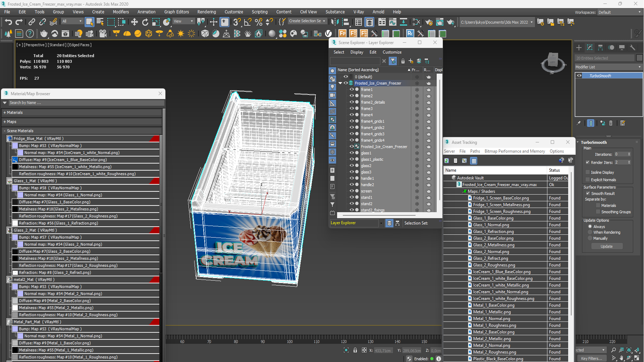This screenshot has width=644, height=362.
Task: Open the Modifier List dropdown
Action: pos(608,67)
